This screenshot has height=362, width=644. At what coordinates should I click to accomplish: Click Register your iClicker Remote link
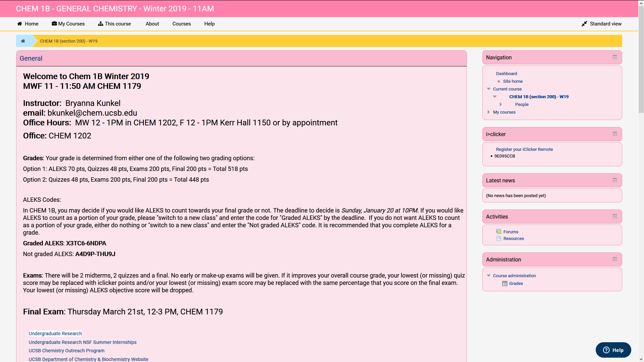tap(524, 149)
